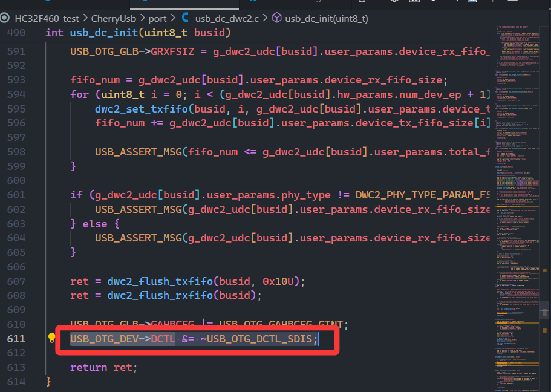Click the lightbulb code action icon

(x=52, y=339)
